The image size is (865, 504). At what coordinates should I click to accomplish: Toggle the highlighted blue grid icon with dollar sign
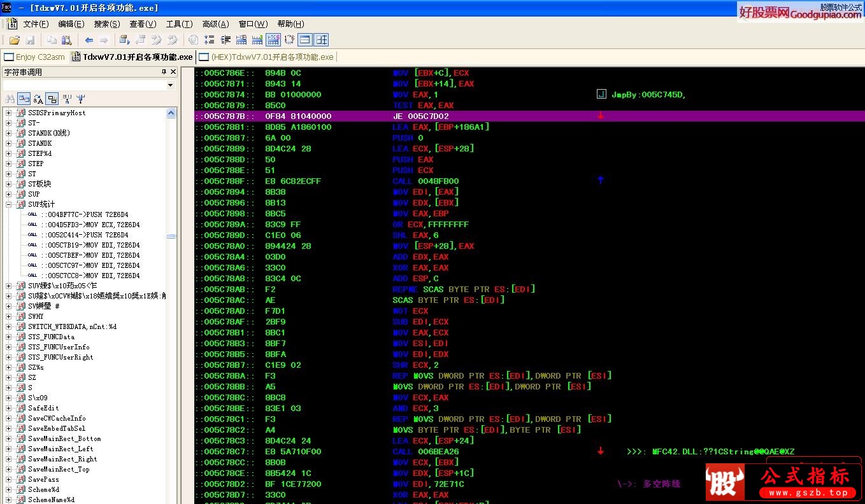273,40
